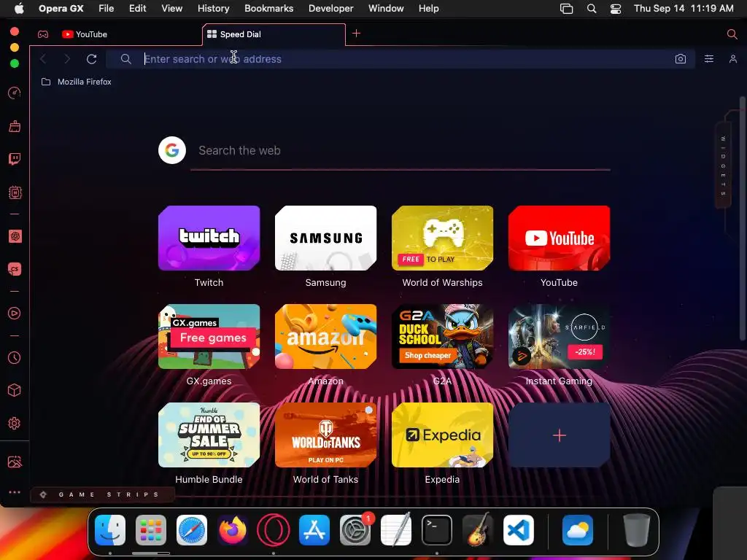The image size is (747, 560).
Task: Open Easy Setup sliders icon
Action: coord(709,58)
